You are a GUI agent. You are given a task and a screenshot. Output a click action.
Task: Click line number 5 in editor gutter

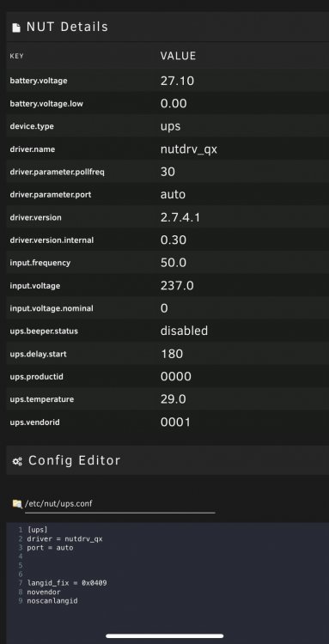pos(20,565)
